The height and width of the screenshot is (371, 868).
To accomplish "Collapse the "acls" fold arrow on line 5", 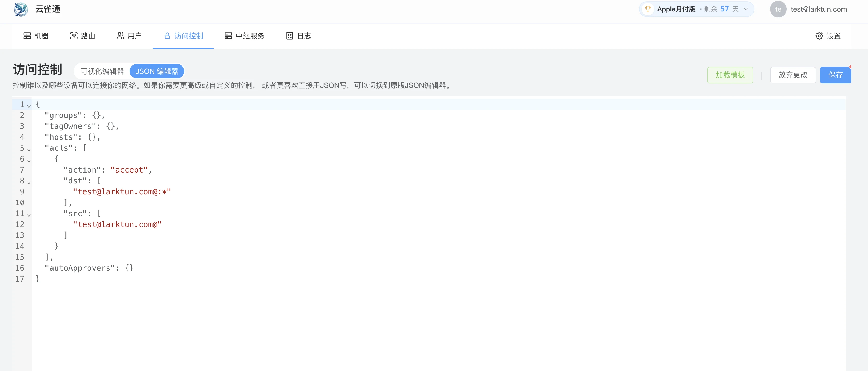I will (x=29, y=150).
